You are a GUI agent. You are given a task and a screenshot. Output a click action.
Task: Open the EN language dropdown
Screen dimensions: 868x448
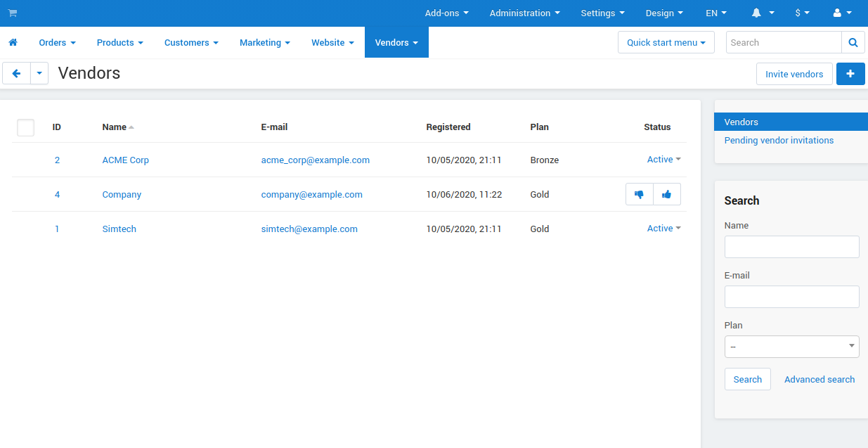(716, 13)
